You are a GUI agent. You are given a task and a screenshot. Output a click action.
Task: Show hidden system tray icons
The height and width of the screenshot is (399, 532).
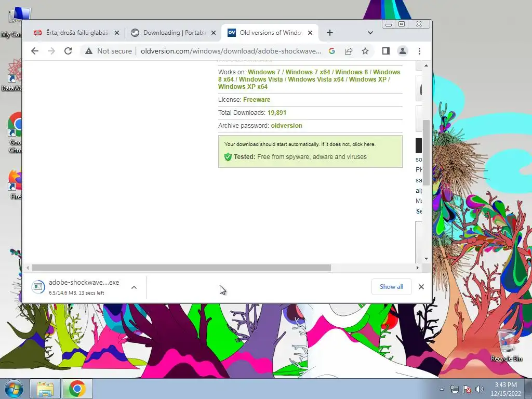[442, 389]
